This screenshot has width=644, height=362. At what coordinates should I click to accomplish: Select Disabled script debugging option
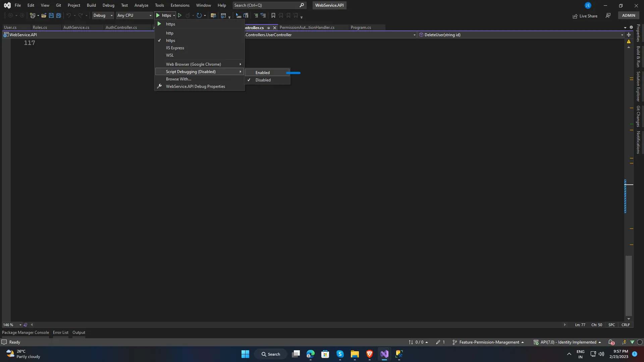[x=263, y=80]
